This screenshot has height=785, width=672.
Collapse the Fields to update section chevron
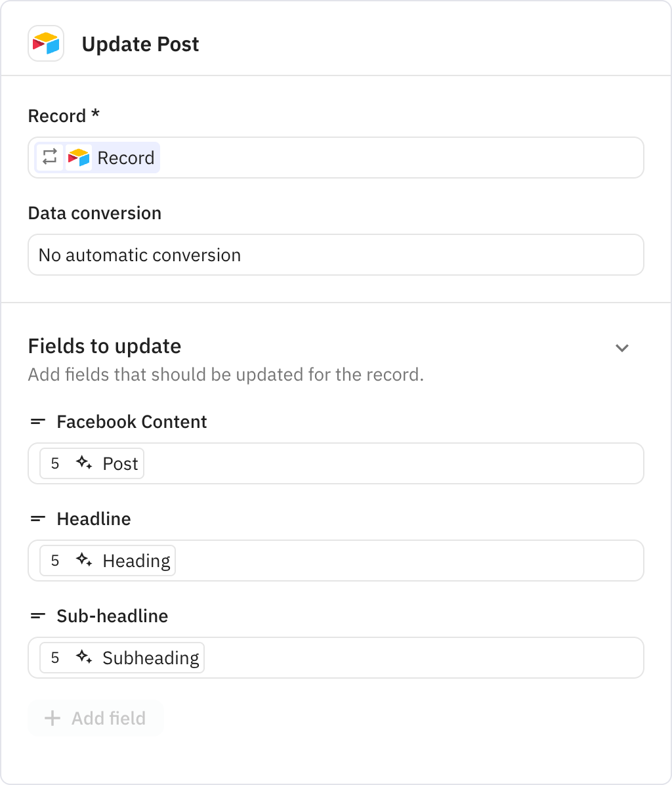622,348
